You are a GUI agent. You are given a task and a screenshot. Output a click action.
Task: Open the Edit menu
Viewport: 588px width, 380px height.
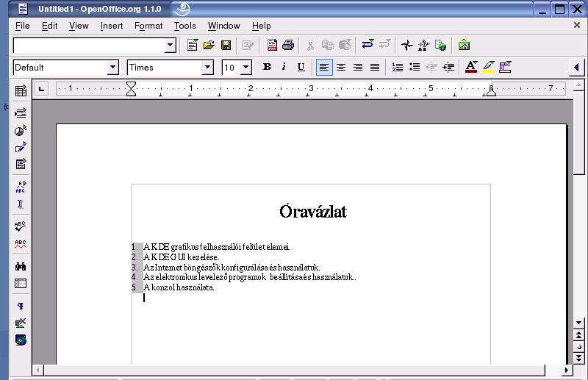(x=49, y=26)
